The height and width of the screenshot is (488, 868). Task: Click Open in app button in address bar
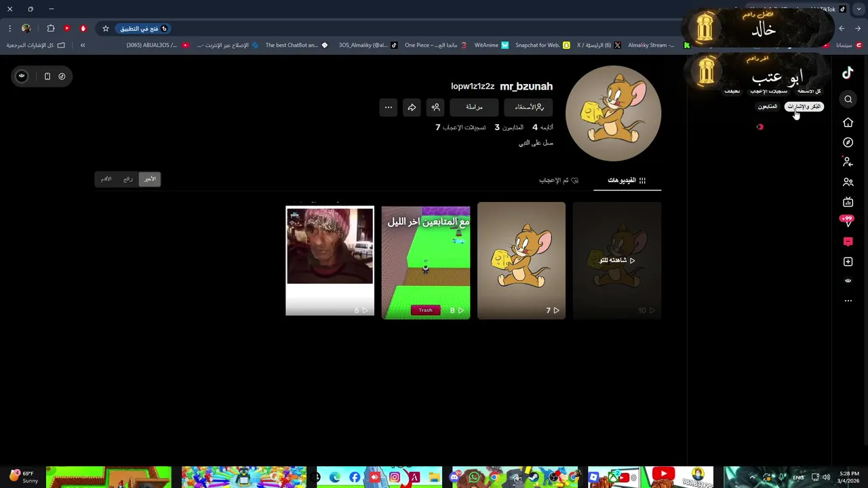[x=144, y=28]
